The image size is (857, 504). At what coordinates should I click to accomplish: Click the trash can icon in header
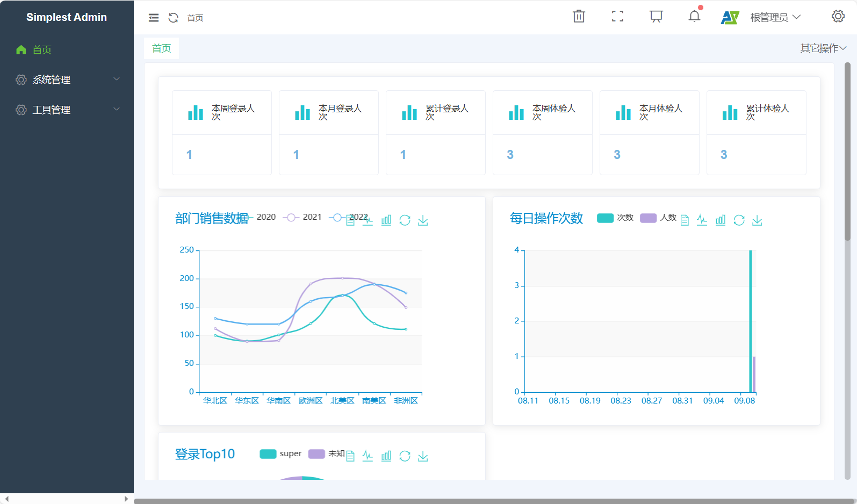tap(579, 17)
